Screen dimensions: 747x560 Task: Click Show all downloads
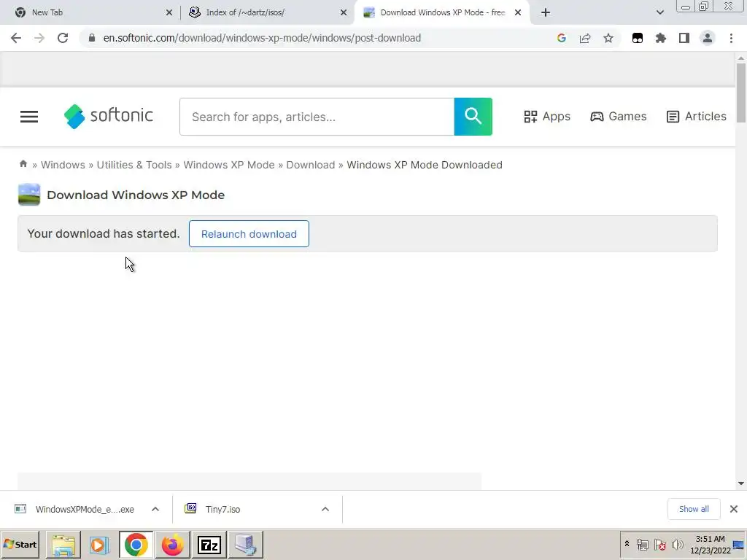[694, 509]
